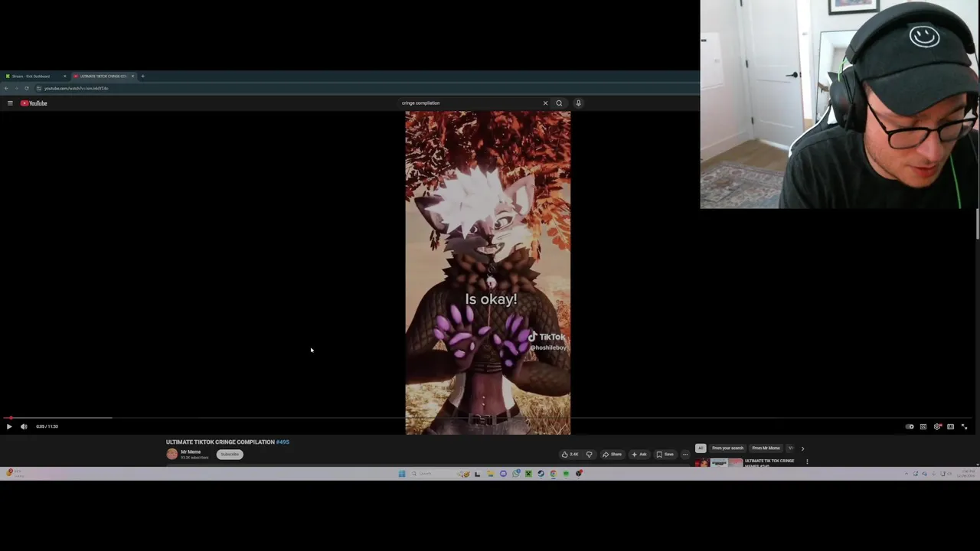Viewport: 980px width, 551px height.
Task: Dislike the video thumbs-down
Action: [589, 454]
